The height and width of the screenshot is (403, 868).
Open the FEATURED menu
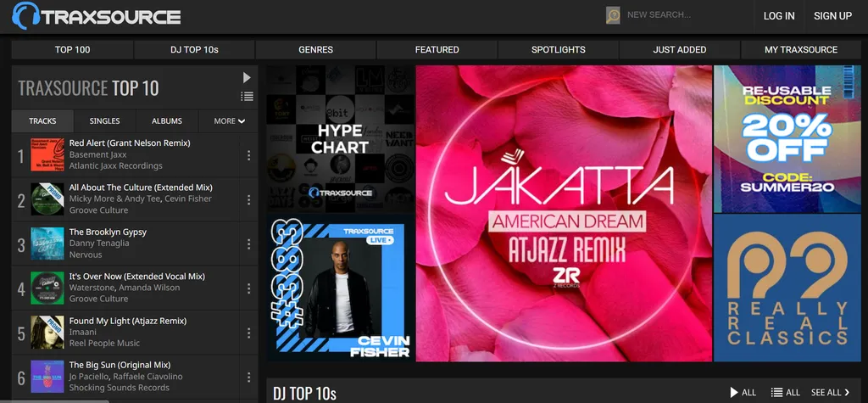[437, 49]
